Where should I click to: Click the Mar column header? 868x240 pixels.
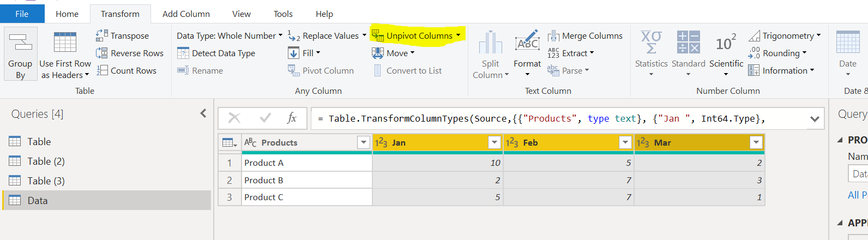tap(700, 142)
